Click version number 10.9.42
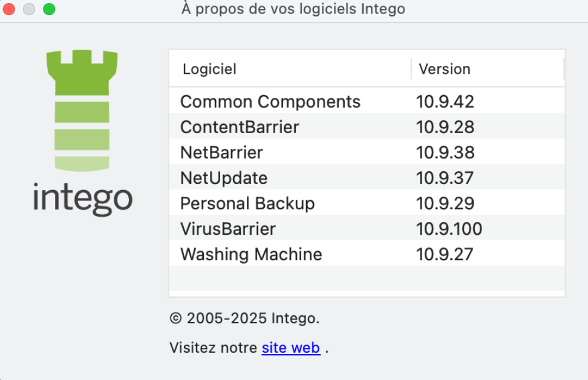 click(445, 102)
